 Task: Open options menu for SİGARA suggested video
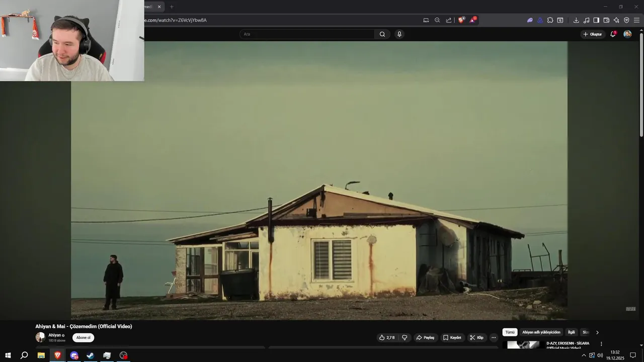point(601,344)
